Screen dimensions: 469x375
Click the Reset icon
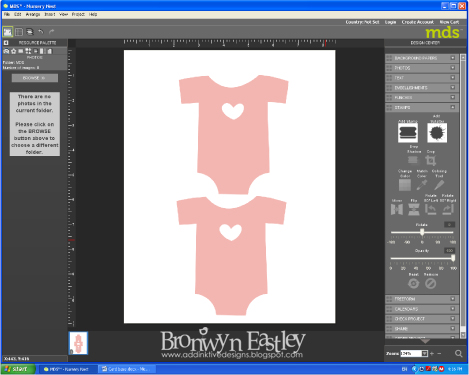(413, 284)
